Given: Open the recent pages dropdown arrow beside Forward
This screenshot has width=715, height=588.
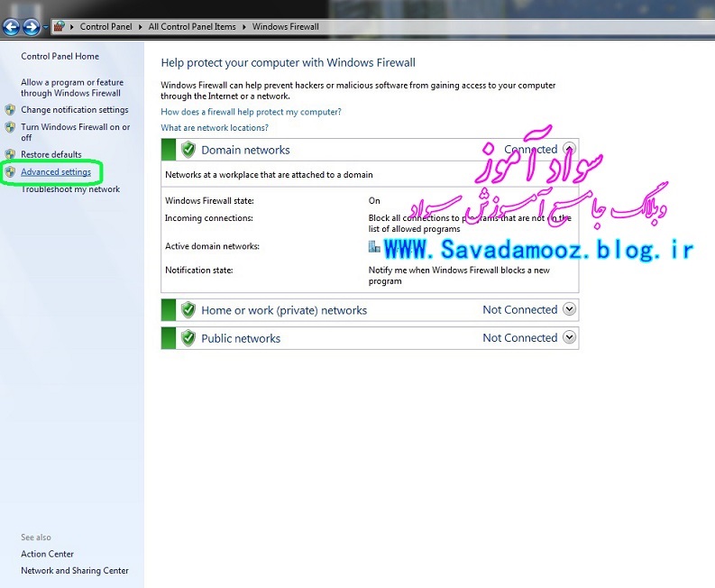Looking at the screenshot, I should (x=45, y=27).
